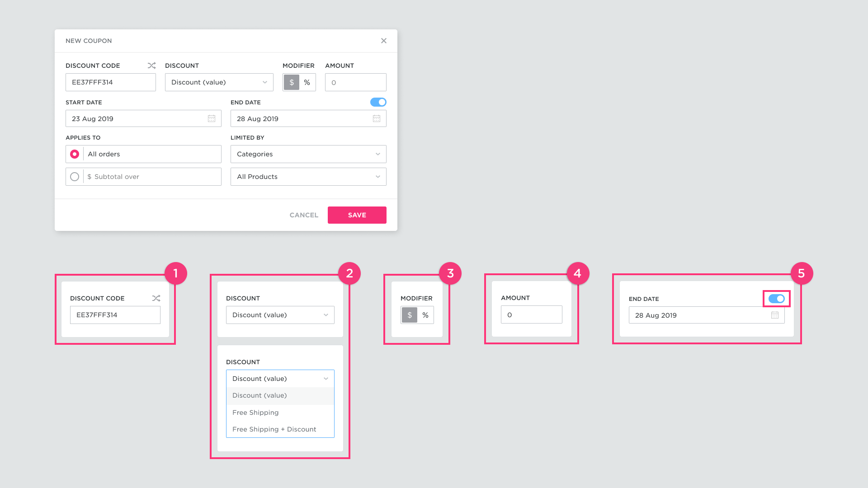
Task: Click the shuffle icon in annotation panel 1
Action: (156, 298)
